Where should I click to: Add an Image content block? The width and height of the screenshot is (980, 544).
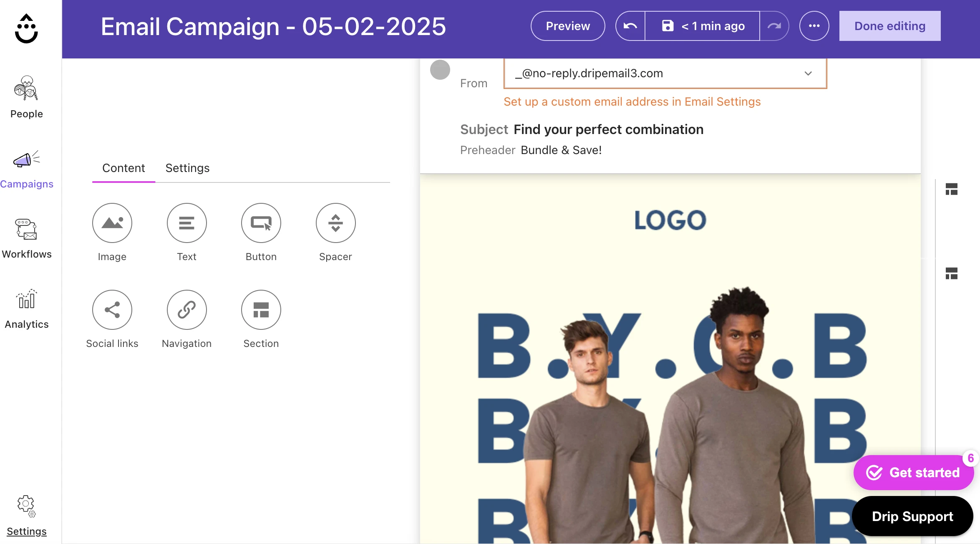[x=112, y=223]
